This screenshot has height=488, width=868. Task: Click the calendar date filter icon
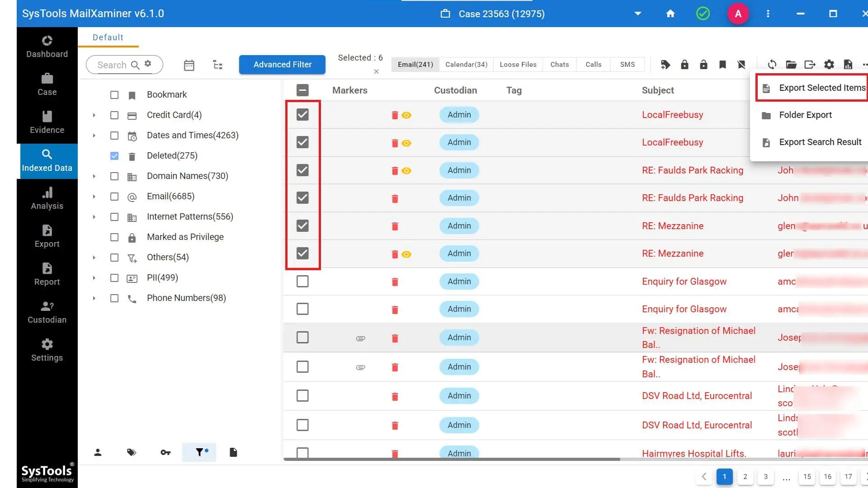(189, 65)
